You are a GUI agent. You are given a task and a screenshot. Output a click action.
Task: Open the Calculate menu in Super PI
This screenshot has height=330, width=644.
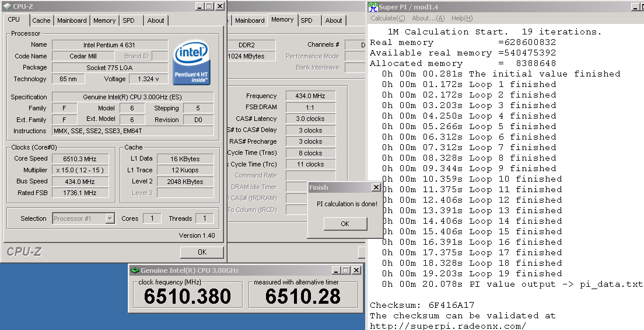coord(388,18)
